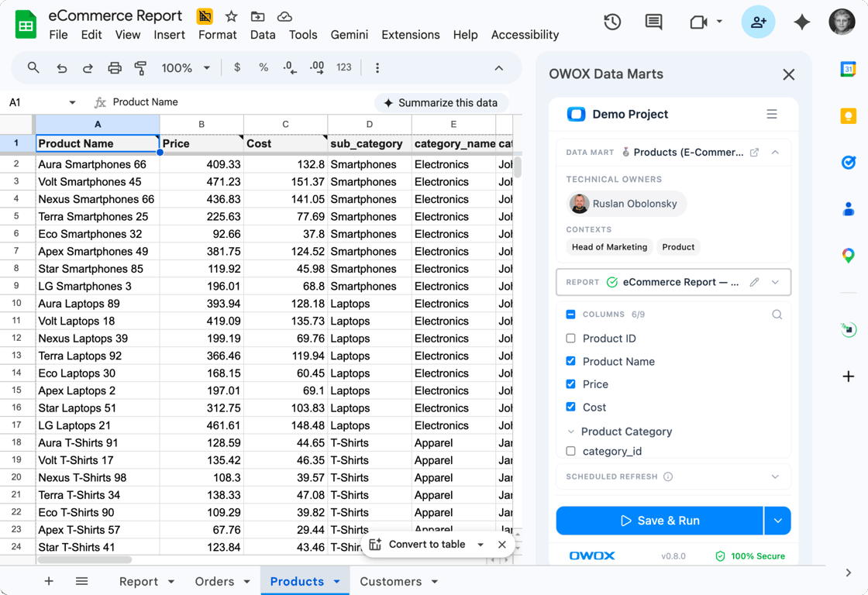Click the search magnifier in toolbar
868x595 pixels.
[x=33, y=67]
